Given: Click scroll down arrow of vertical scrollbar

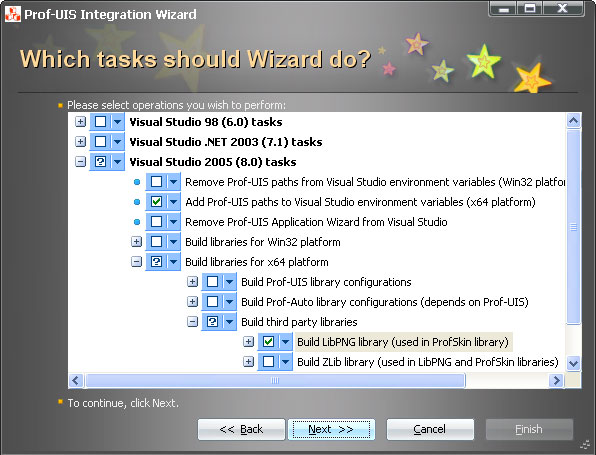Looking at the screenshot, I should coord(573,363).
